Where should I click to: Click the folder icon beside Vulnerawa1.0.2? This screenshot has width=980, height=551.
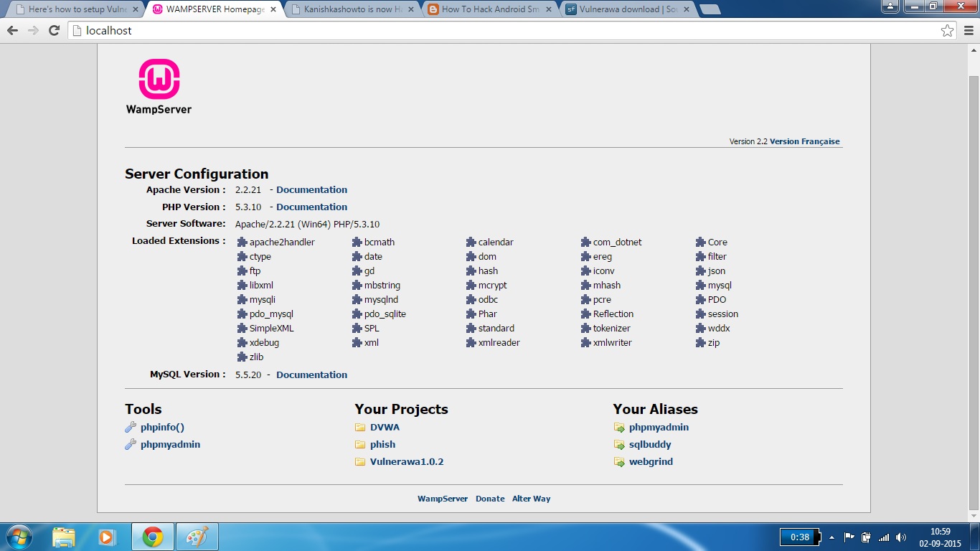360,462
